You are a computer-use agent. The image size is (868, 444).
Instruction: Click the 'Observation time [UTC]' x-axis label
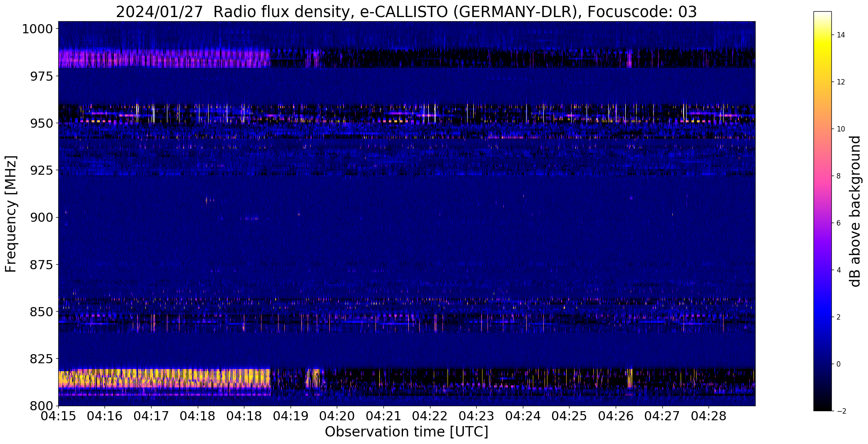coord(406,432)
